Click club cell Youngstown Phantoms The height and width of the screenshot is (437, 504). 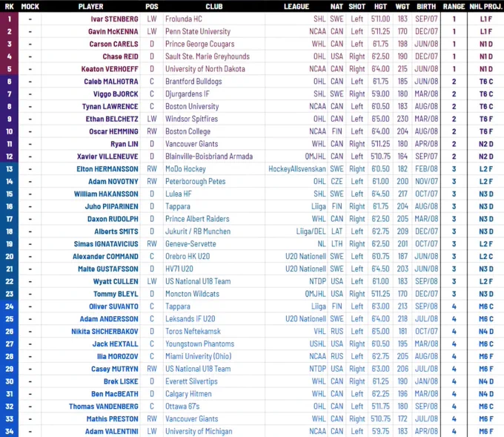[x=199, y=344]
